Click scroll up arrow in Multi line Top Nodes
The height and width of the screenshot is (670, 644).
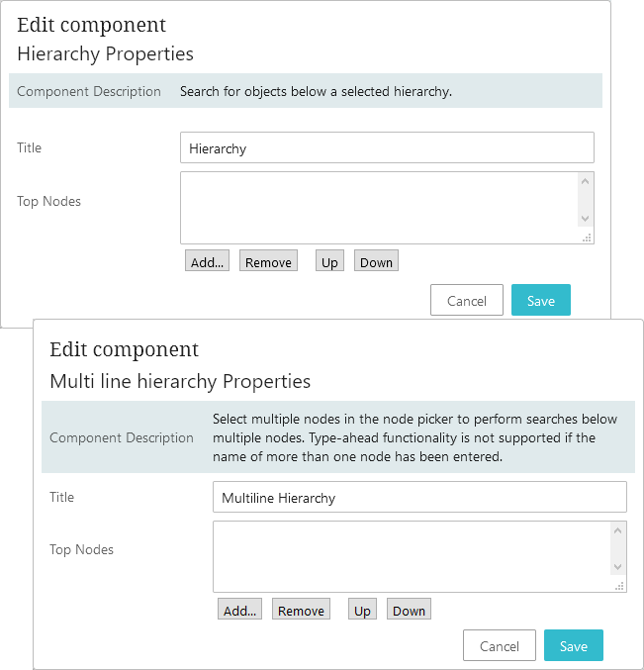(618, 531)
